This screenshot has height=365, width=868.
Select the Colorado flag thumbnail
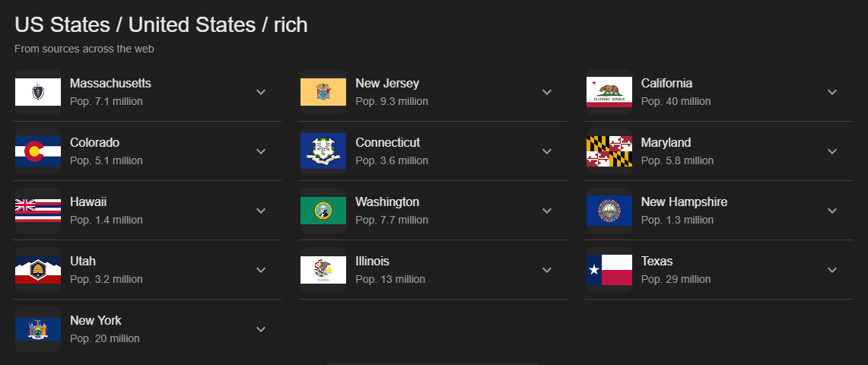click(37, 151)
